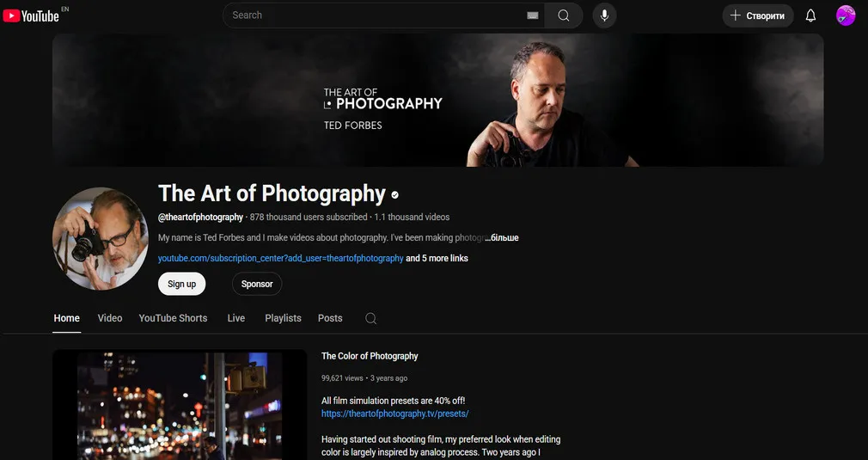
Task: Open the on-screen keyboard in search bar
Action: click(532, 15)
